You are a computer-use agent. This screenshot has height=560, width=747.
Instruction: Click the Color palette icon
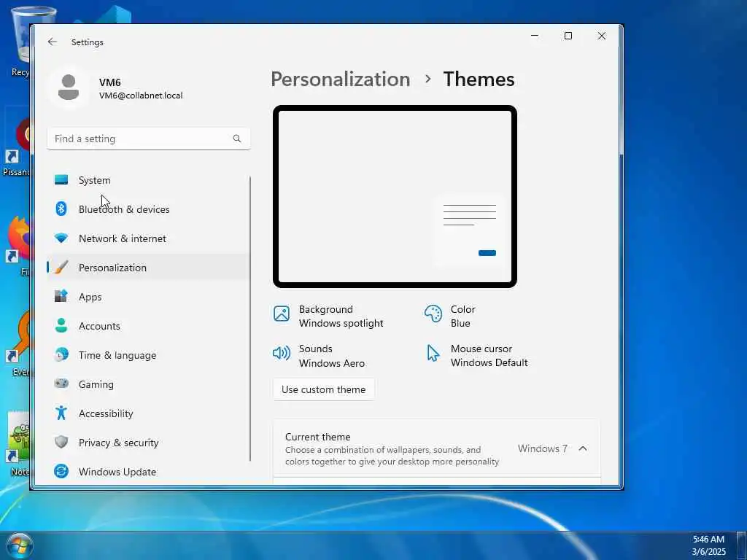[x=433, y=314]
